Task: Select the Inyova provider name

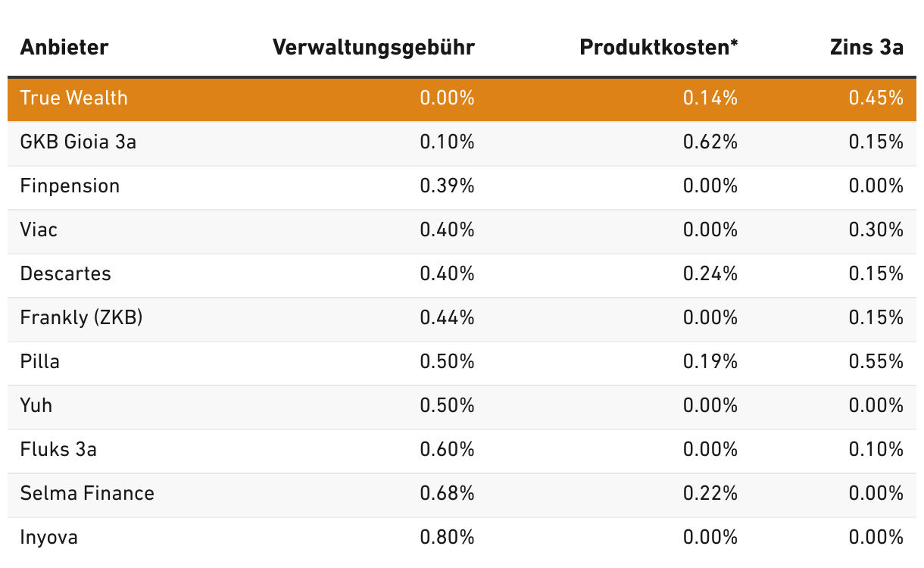Action: tap(49, 538)
